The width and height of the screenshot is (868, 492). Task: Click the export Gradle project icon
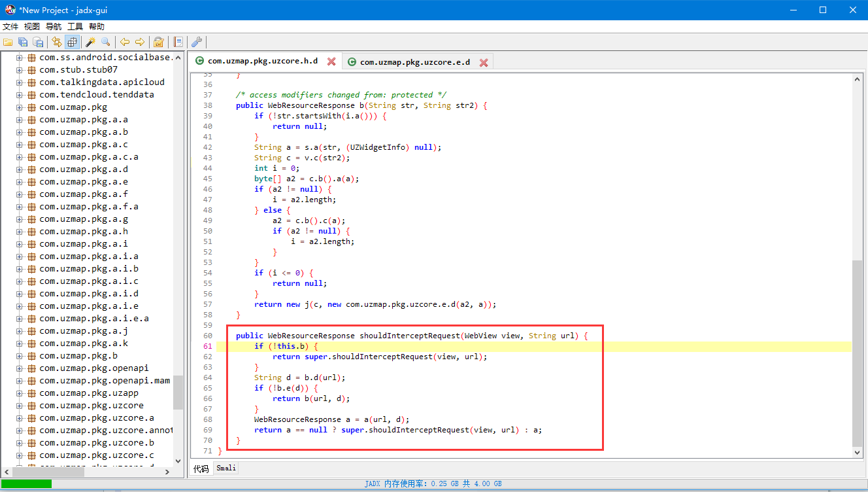tap(38, 43)
